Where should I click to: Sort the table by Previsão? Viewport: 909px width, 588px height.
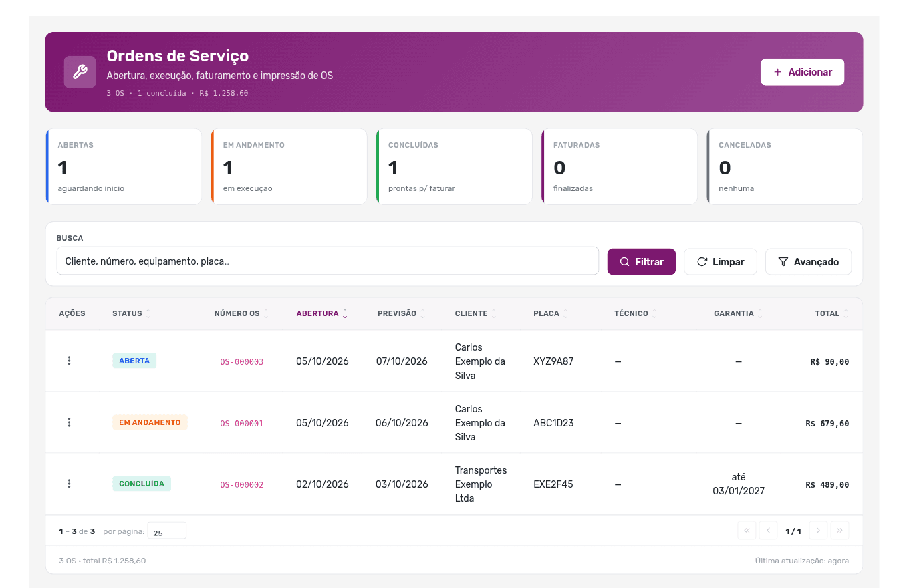pyautogui.click(x=402, y=313)
